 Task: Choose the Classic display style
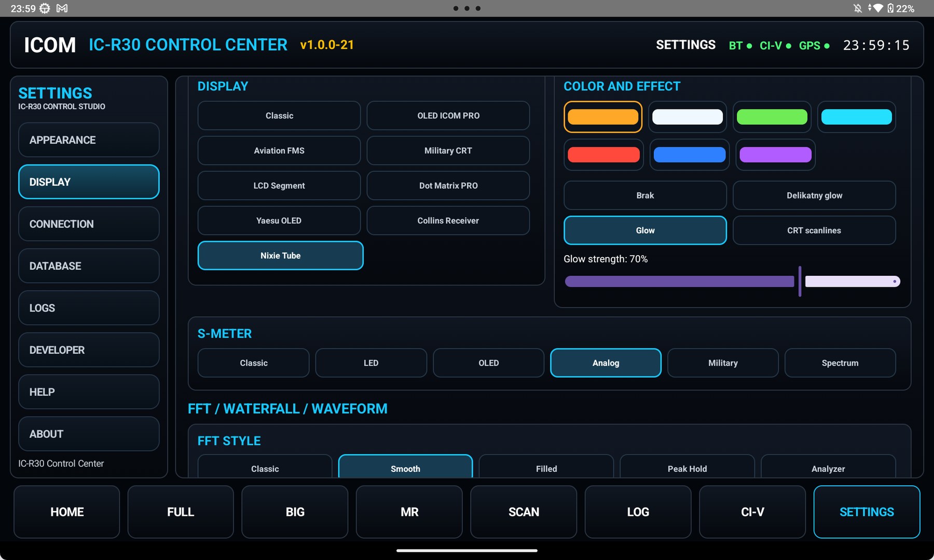click(279, 116)
